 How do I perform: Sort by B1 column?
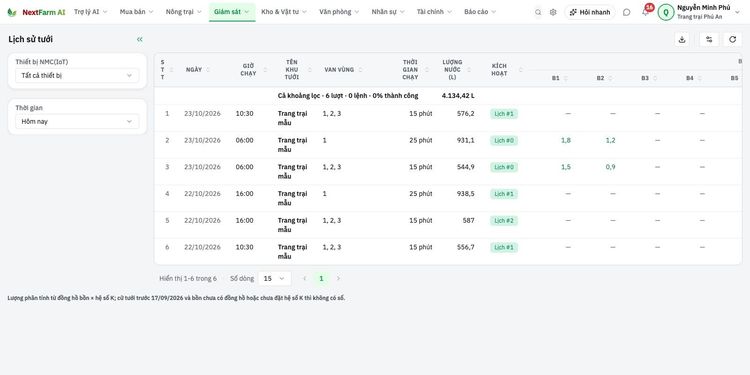tap(565, 78)
